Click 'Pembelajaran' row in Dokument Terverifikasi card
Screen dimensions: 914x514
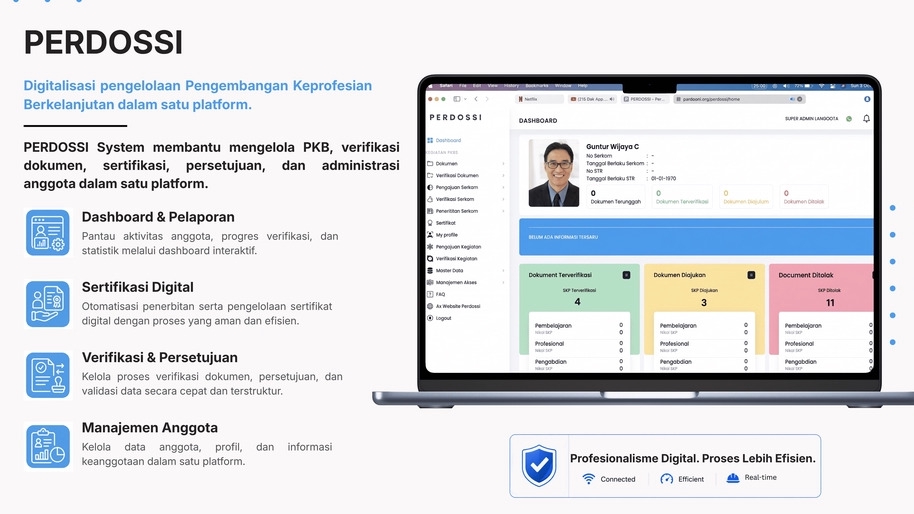tap(578, 328)
